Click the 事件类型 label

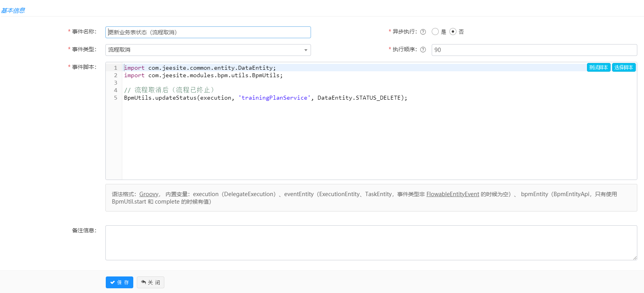[x=84, y=49]
